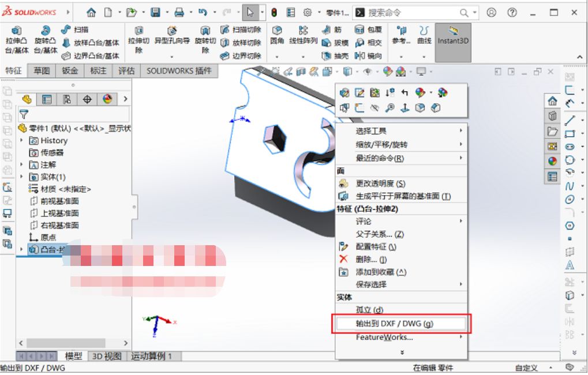Open the 评论 submenu in the context menu
This screenshot has width=588, height=375.
pos(365,221)
